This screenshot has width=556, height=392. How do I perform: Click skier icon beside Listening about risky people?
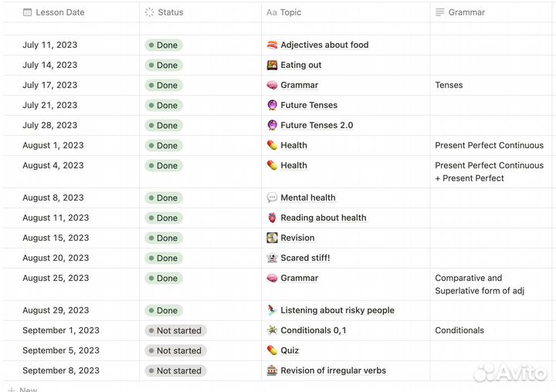272,310
